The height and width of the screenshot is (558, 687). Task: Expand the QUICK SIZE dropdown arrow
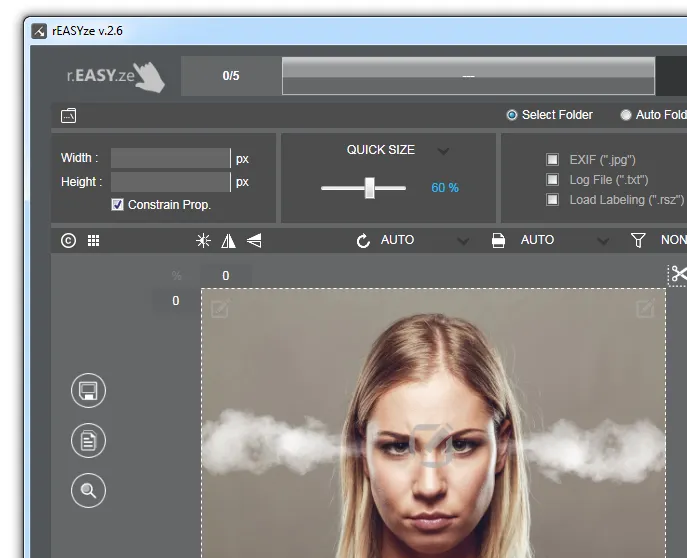pos(443,151)
